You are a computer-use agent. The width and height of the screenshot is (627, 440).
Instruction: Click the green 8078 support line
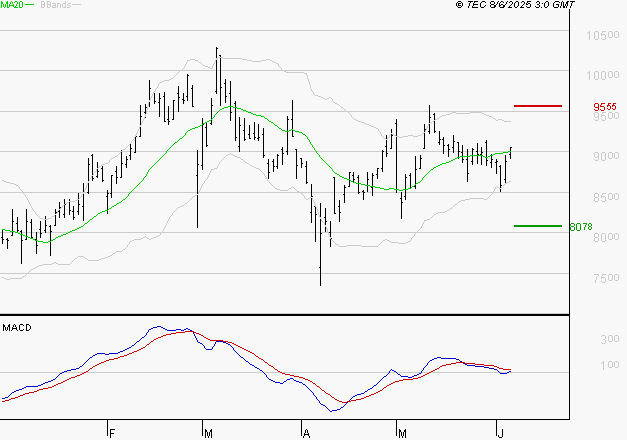538,226
